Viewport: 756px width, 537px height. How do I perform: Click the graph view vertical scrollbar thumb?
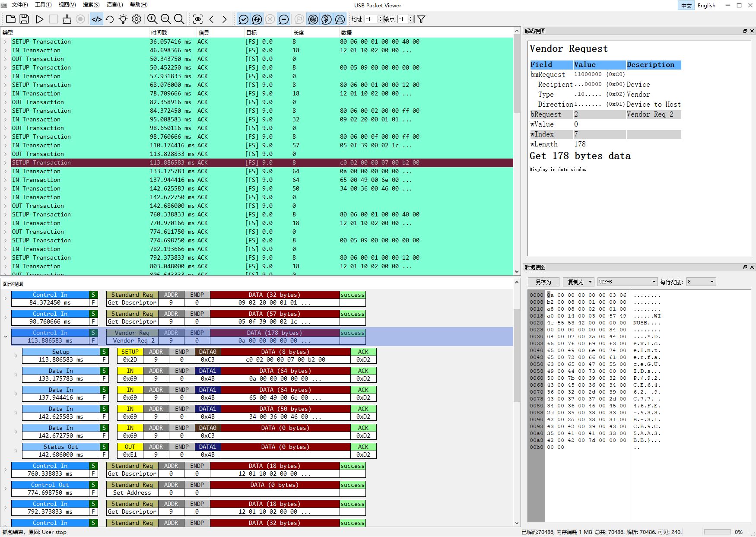tap(517, 356)
